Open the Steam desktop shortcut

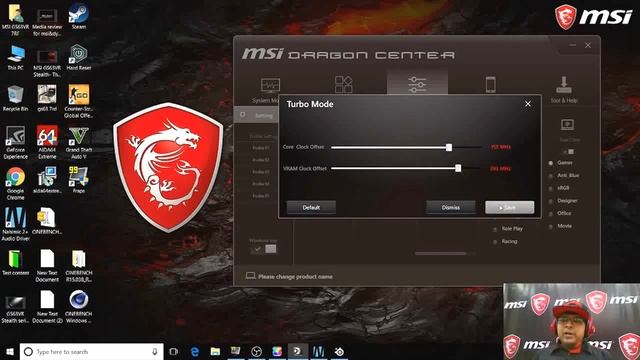coord(78,16)
